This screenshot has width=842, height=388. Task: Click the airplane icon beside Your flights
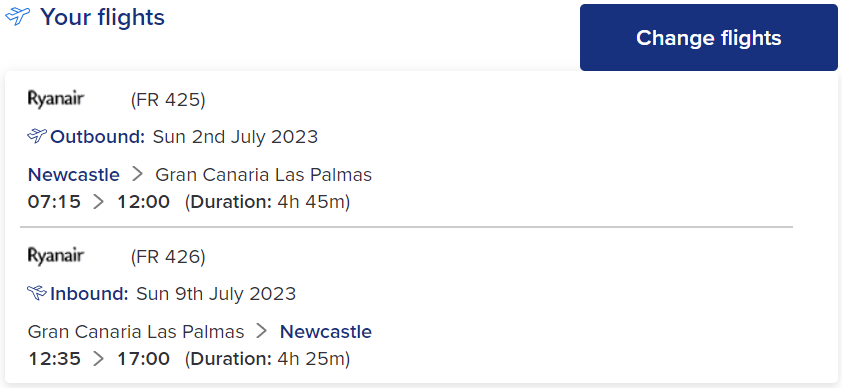(x=17, y=17)
